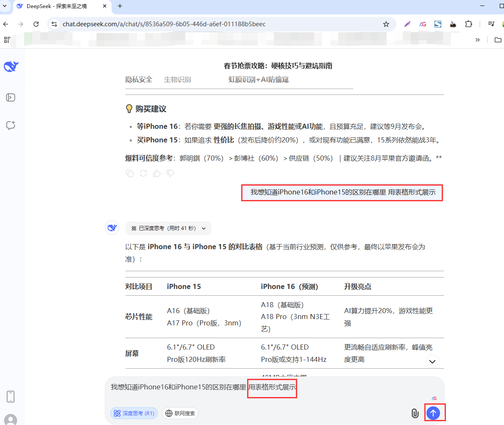Open the blue square extension icon

pos(438,24)
